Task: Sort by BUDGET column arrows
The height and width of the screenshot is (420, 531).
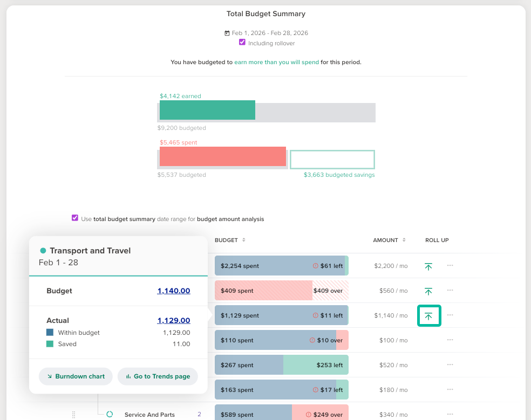Action: pyautogui.click(x=244, y=240)
